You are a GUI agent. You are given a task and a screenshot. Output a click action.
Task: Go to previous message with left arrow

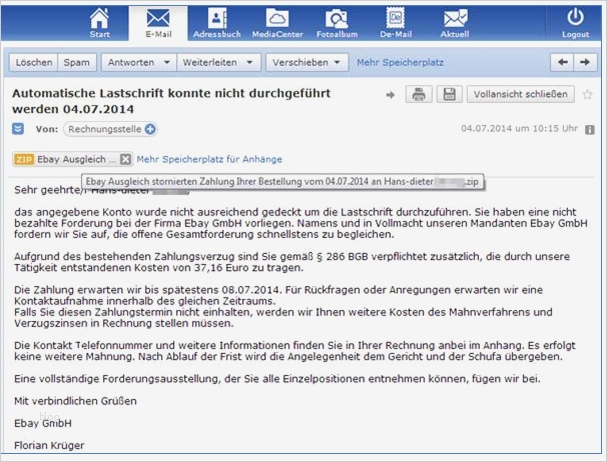[562, 62]
